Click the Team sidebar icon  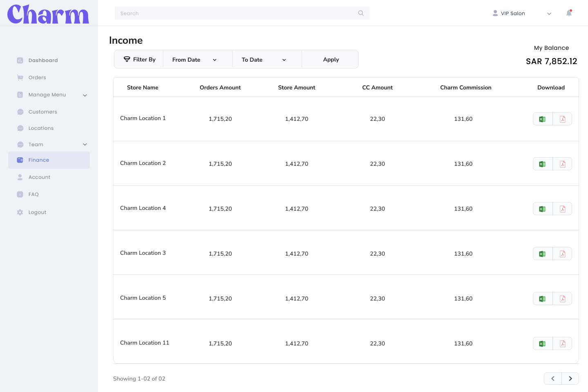[20, 145]
